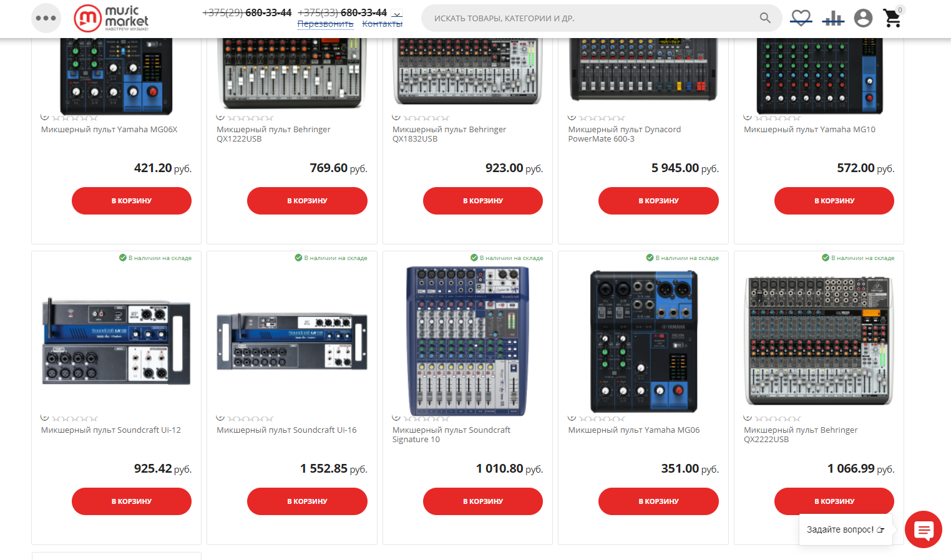Open the Yamaha MG06X product title
Viewport: 951px width, 560px height.
click(x=109, y=130)
